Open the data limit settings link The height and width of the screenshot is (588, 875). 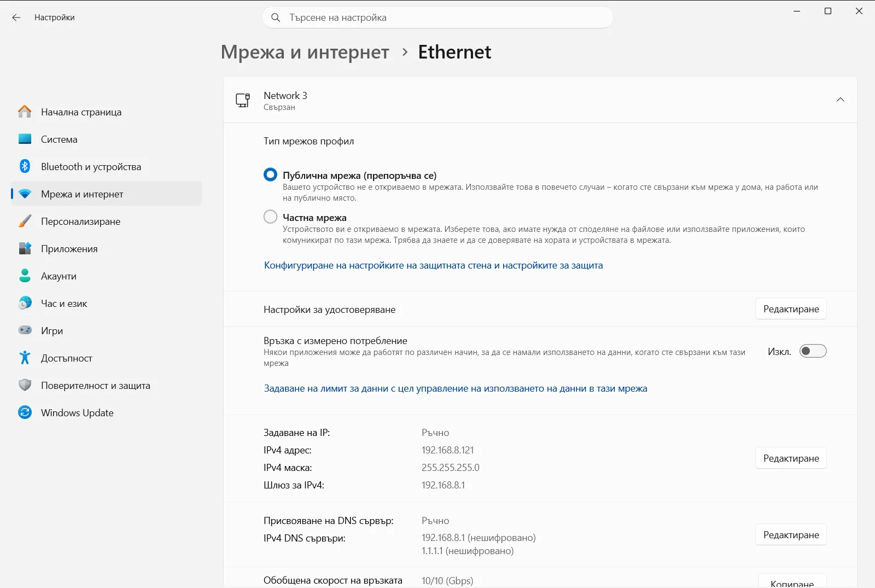(x=456, y=388)
